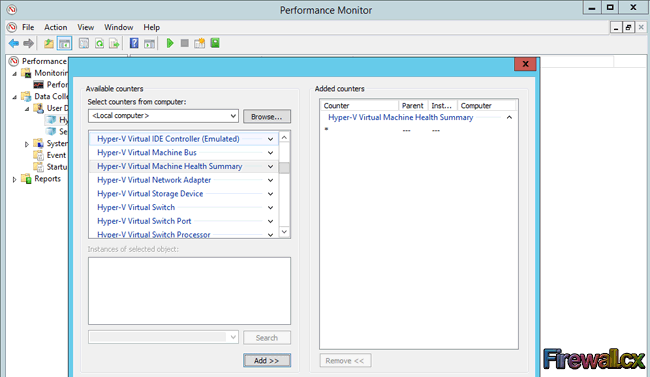Click the Browse... button
The height and width of the screenshot is (377, 650).
267,117
